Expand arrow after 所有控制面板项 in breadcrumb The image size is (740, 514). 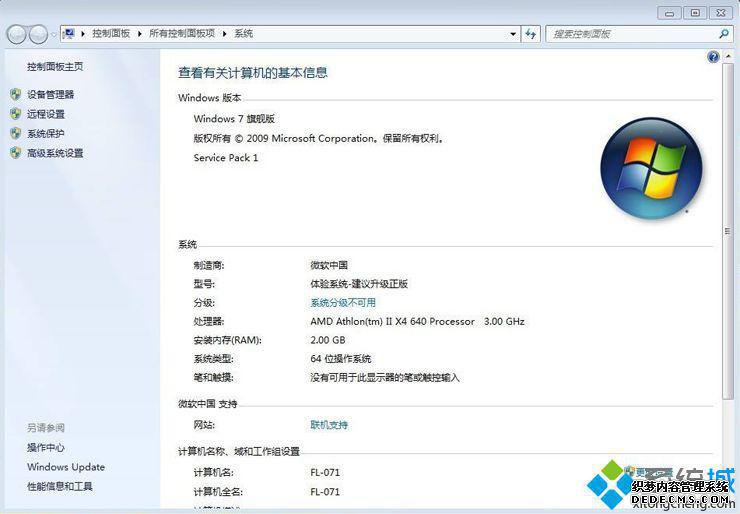click(224, 34)
